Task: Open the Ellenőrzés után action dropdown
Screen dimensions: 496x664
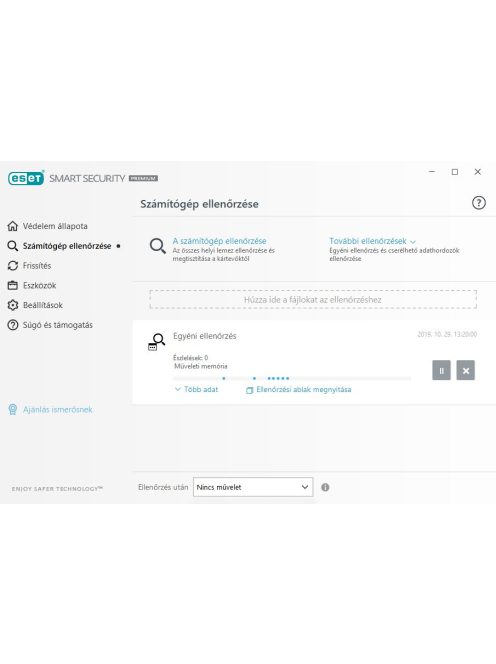Action: [253, 487]
